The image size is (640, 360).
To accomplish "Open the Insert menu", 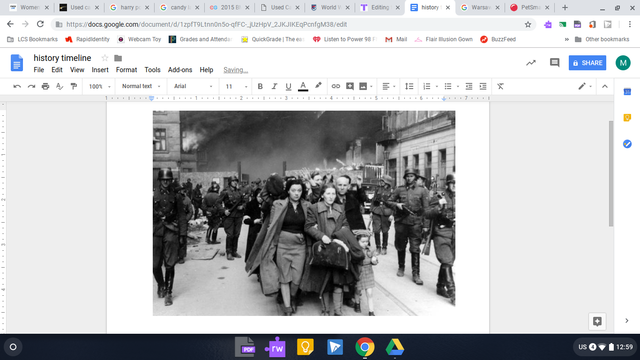I will pyautogui.click(x=100, y=70).
